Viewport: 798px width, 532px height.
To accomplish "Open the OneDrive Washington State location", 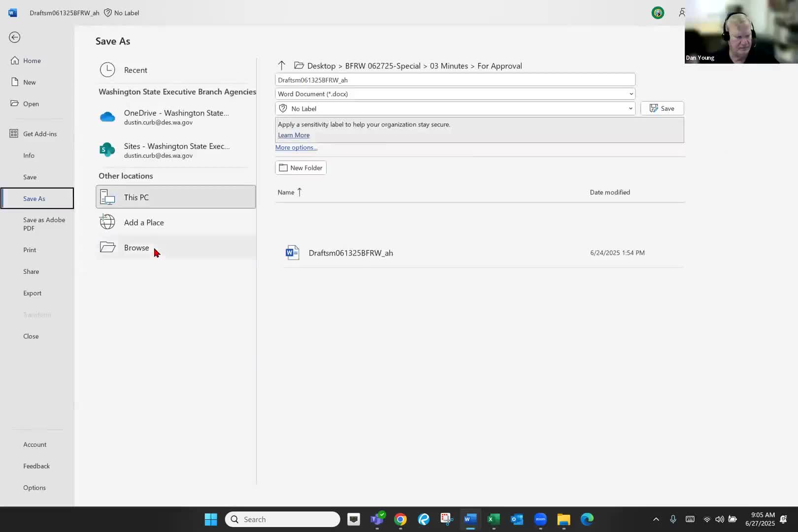I will 176,117.
